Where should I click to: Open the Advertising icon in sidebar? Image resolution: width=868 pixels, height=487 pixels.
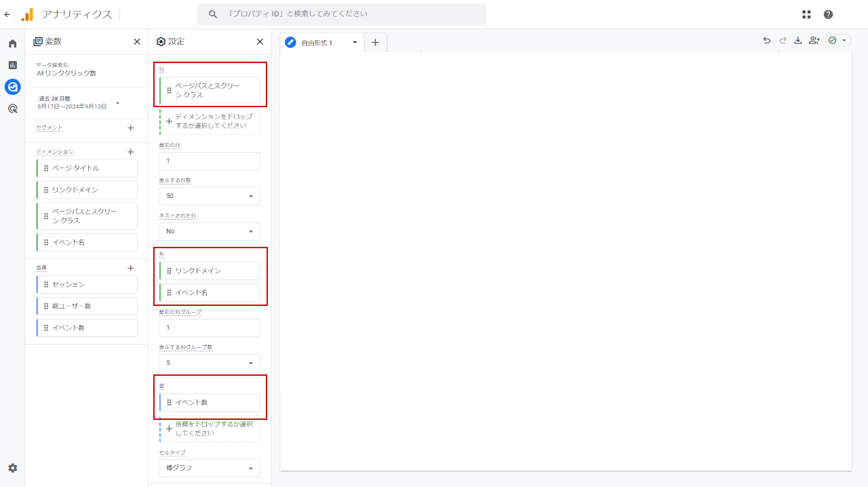[x=12, y=109]
